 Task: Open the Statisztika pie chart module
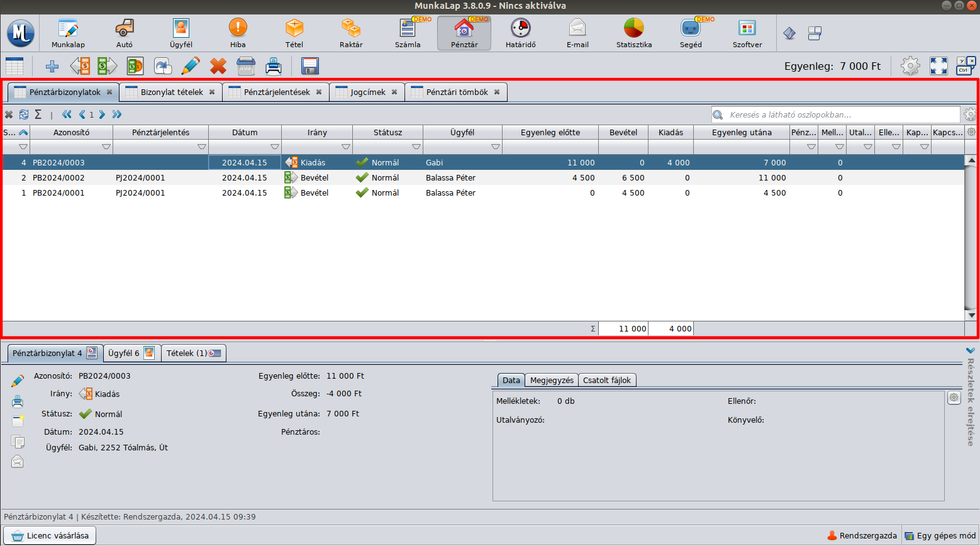pos(633,33)
